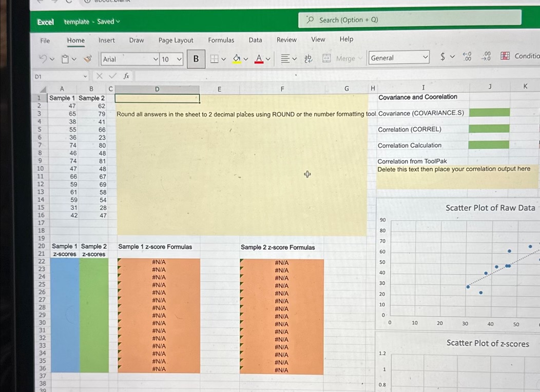Screen dimensions: 540x392
Task: Click the Wrap Text icon
Action: [308, 58]
